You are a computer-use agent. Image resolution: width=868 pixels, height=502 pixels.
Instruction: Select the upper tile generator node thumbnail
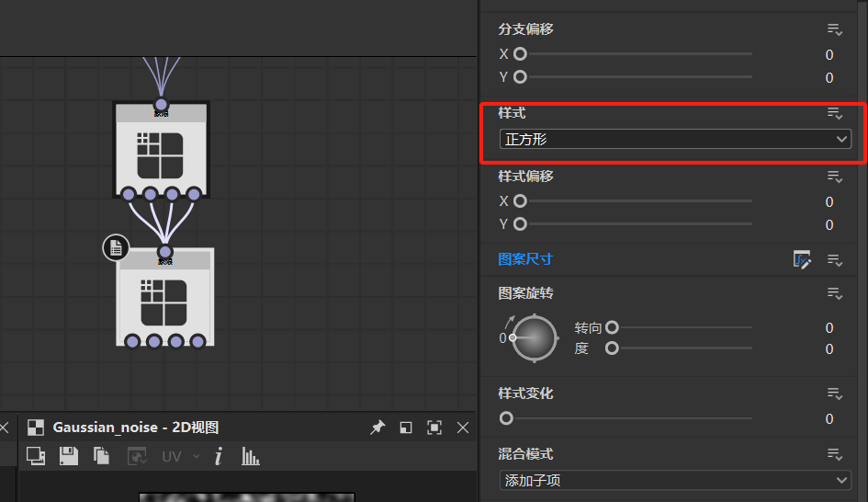coord(160,155)
